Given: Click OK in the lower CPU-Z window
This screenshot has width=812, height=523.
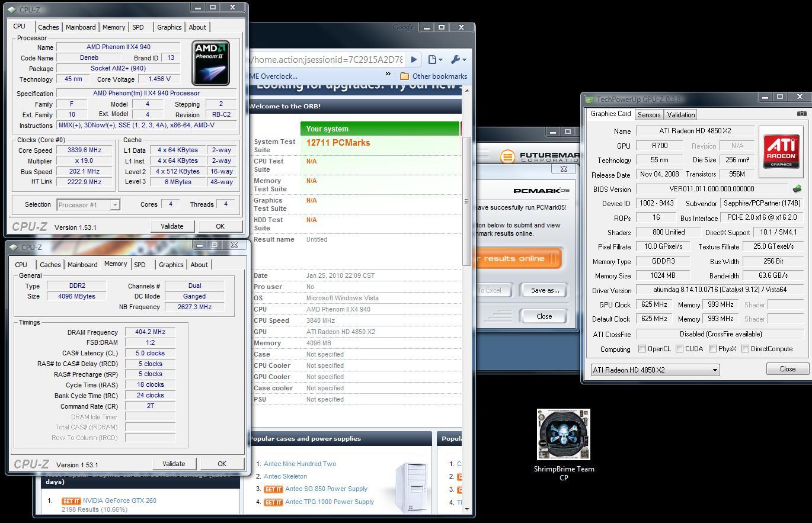Looking at the screenshot, I should [222, 464].
